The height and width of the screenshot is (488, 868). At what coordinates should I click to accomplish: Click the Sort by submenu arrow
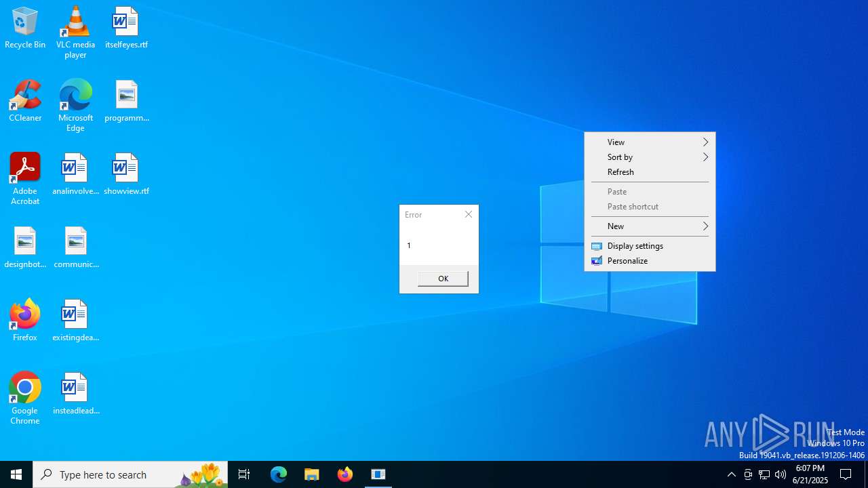click(705, 157)
